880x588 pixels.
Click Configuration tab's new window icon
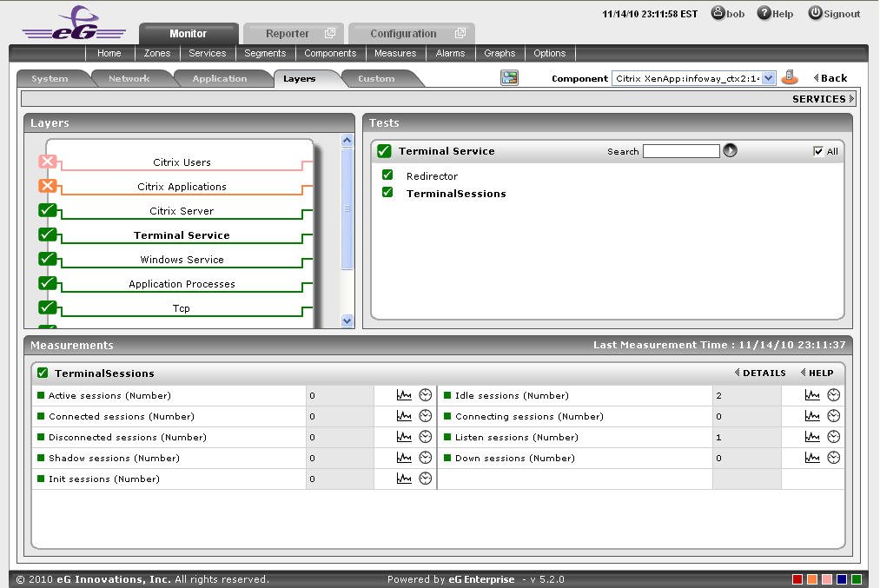(x=460, y=33)
